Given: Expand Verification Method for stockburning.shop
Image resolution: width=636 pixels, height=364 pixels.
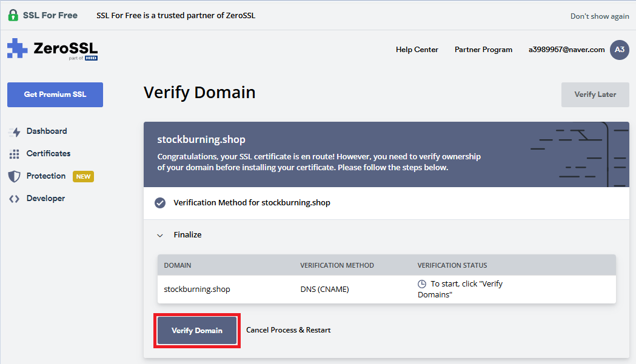Looking at the screenshot, I should pyautogui.click(x=252, y=203).
